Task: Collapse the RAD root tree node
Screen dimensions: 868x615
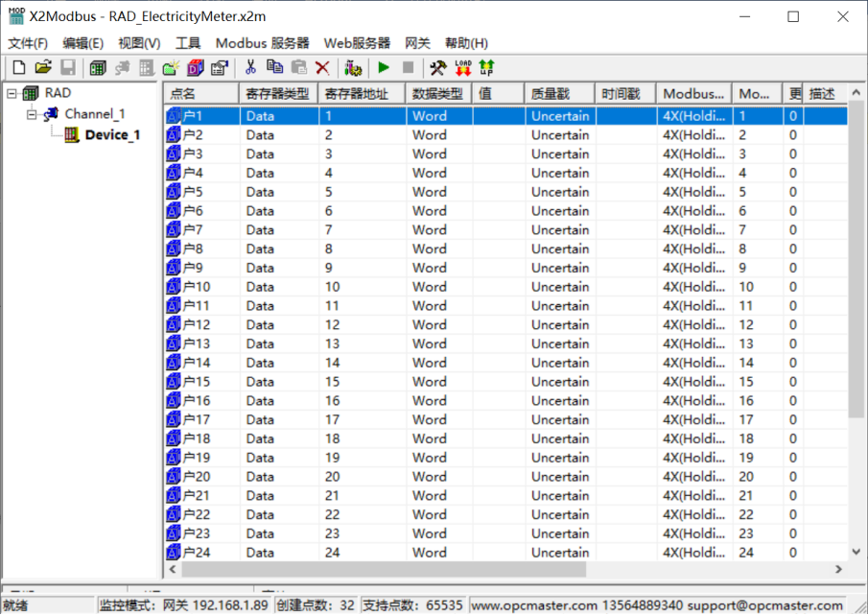Action: coord(12,94)
